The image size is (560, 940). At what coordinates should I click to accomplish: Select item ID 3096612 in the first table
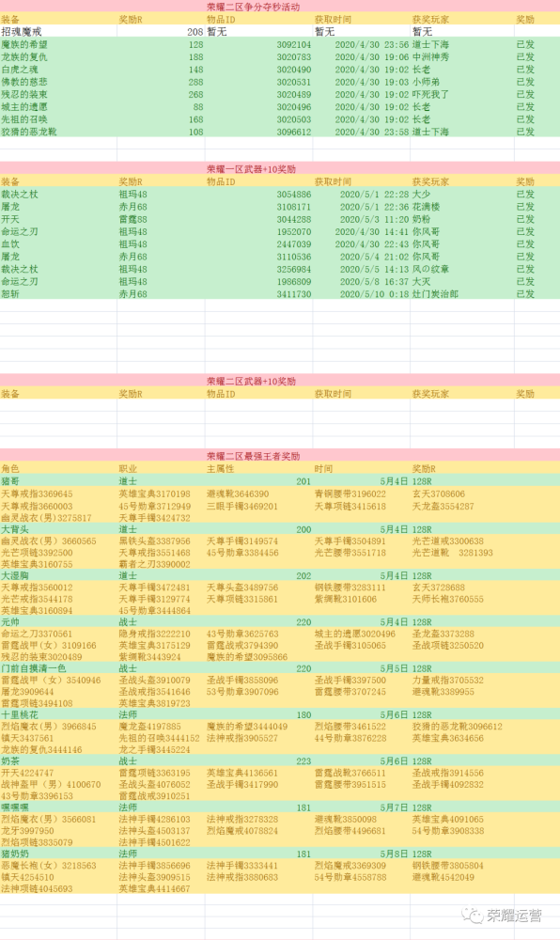click(294, 132)
